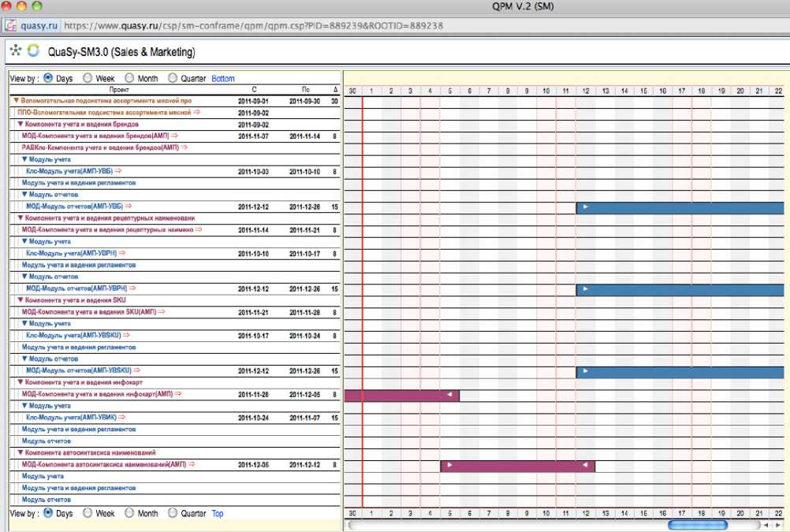790x532 pixels.
Task: Click the red arrow next to МОД-Компонента учета и ведения SKU(АМП)
Action: click(x=162, y=312)
